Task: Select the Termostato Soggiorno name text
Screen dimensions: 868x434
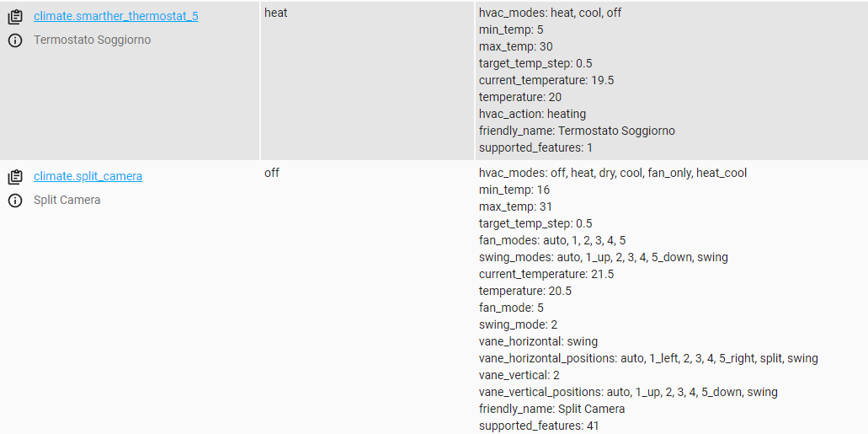Action: (x=92, y=40)
